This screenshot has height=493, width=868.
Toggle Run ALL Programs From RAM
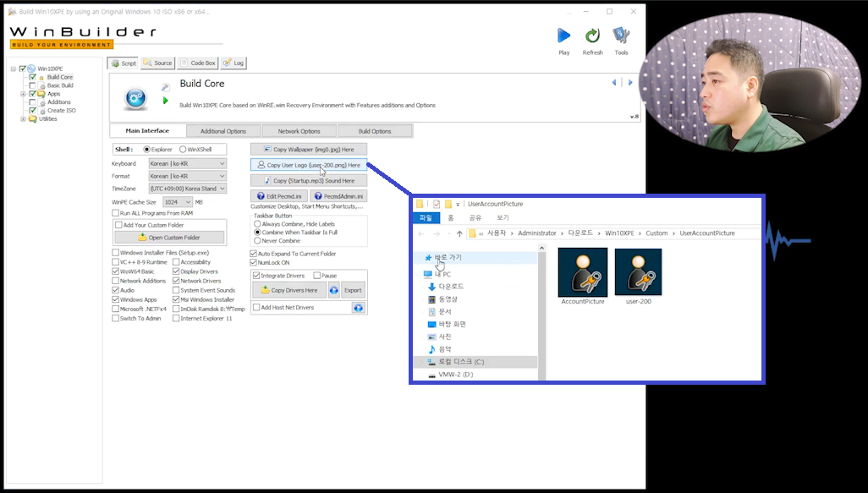point(115,213)
